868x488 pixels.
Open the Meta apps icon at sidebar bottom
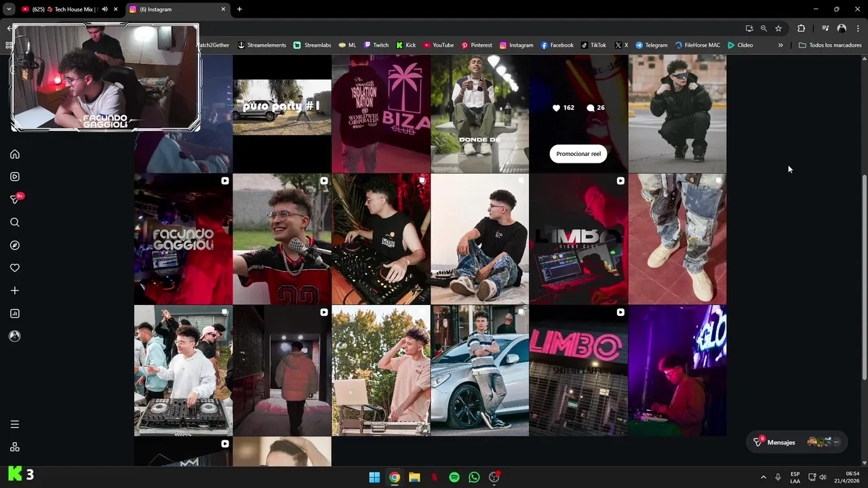(15, 447)
